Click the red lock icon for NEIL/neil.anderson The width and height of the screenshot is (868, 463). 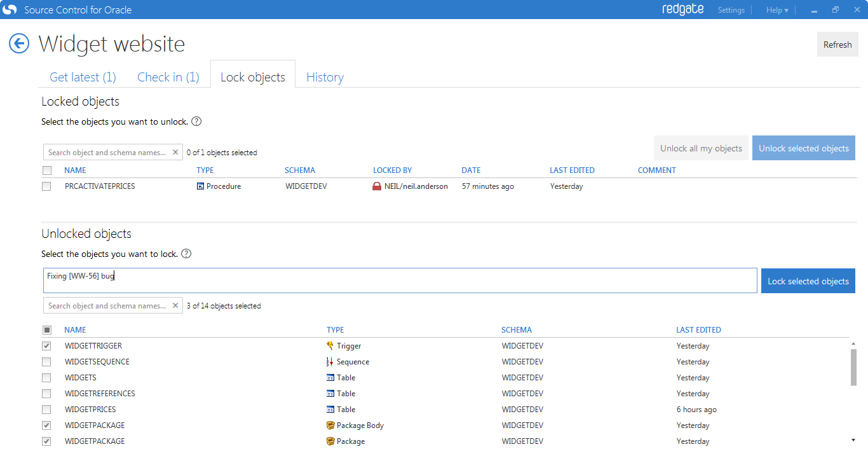point(377,186)
